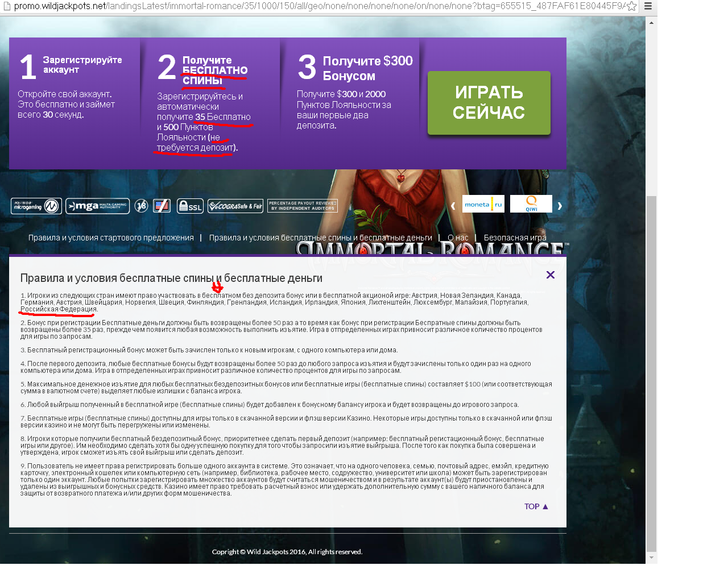Show next payment methods with right arrow

click(560, 205)
